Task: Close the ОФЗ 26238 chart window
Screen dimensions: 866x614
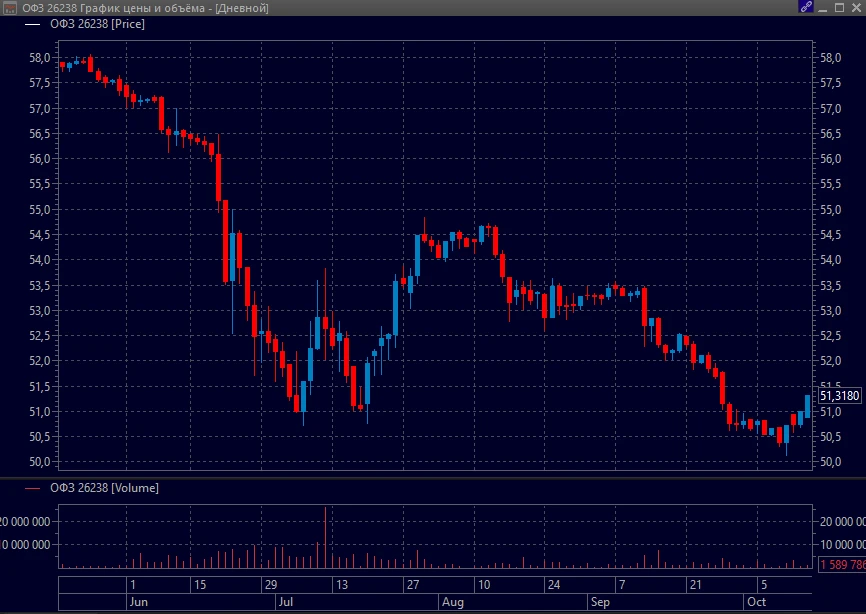Action: tap(857, 8)
